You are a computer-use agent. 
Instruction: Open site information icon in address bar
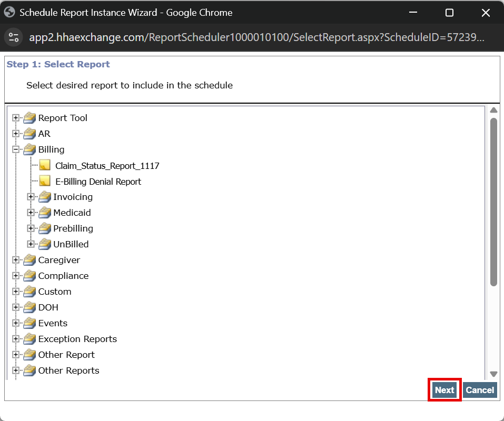(14, 37)
